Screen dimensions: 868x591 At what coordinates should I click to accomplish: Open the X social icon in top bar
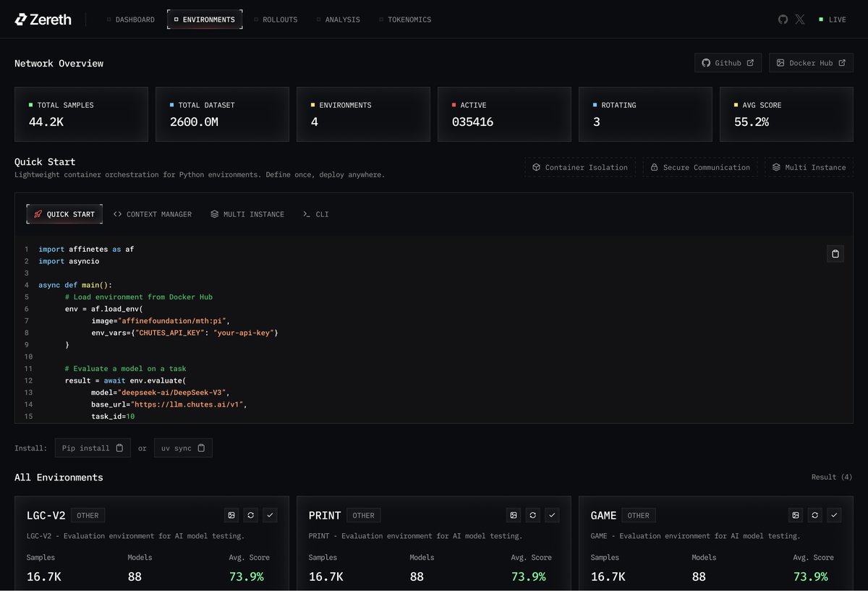pyautogui.click(x=799, y=20)
